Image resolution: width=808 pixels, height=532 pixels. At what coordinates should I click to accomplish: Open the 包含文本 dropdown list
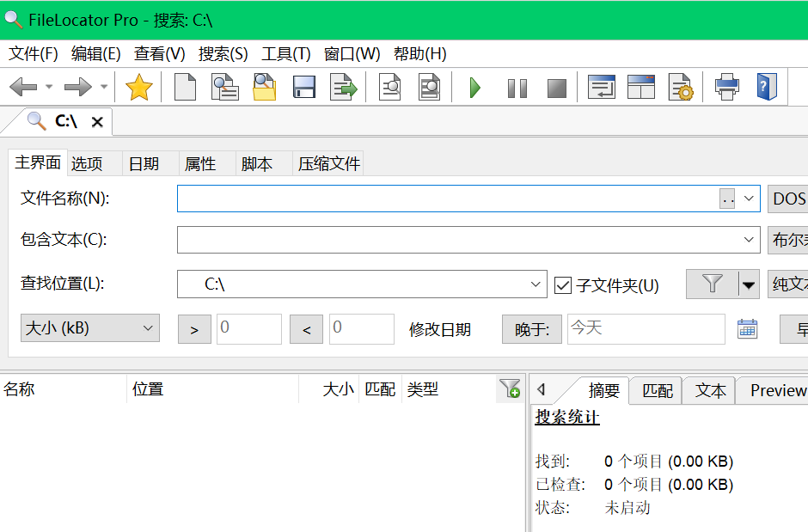(750, 240)
